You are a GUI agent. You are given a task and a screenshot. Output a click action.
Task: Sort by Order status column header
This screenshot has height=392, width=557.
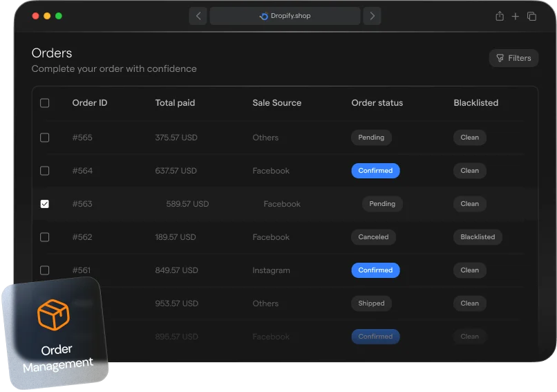pyautogui.click(x=377, y=103)
